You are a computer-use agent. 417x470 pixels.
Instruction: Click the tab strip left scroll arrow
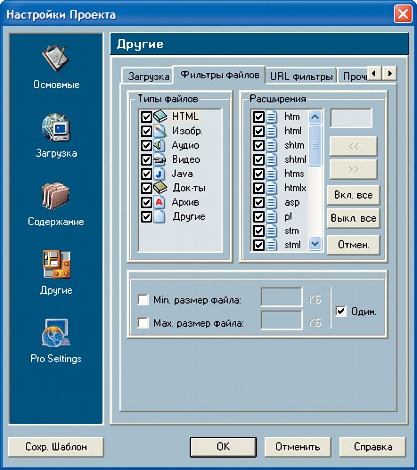click(374, 73)
